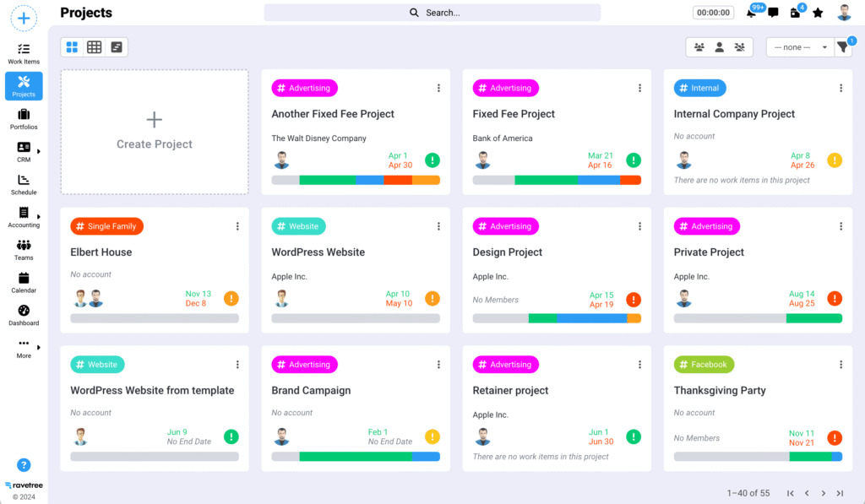
Task: Open the filter funnel icon
Action: 842,47
